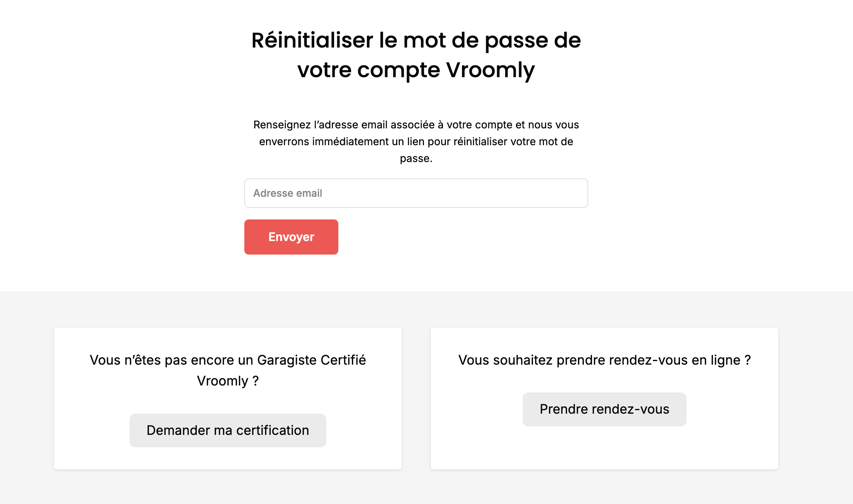853x504 pixels.
Task: Click the word Réinitialiser in the heading
Action: pos(312,40)
